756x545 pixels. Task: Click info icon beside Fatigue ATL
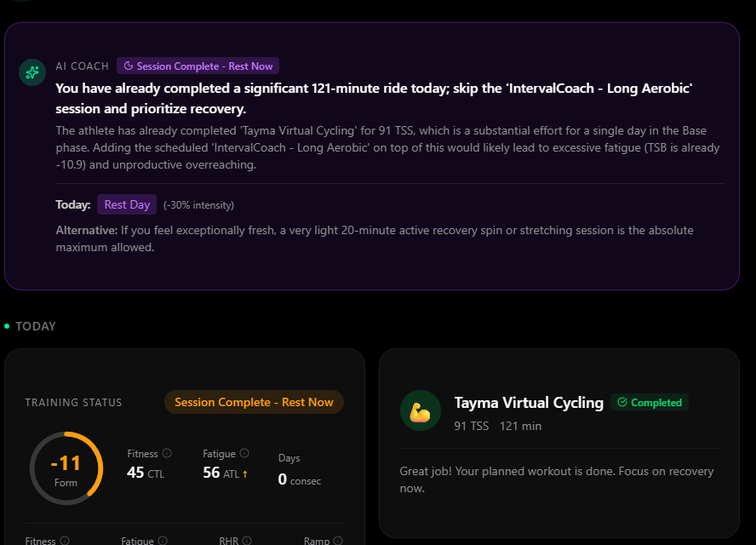pos(244,454)
